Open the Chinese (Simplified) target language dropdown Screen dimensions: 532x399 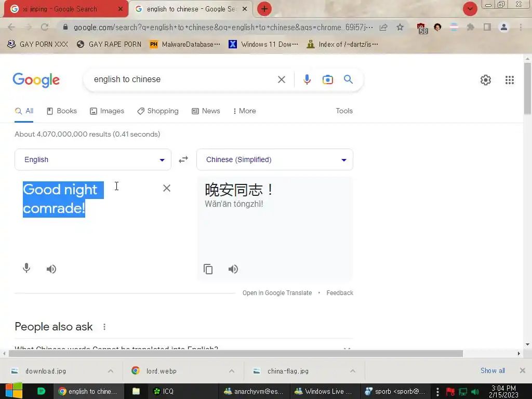click(274, 159)
